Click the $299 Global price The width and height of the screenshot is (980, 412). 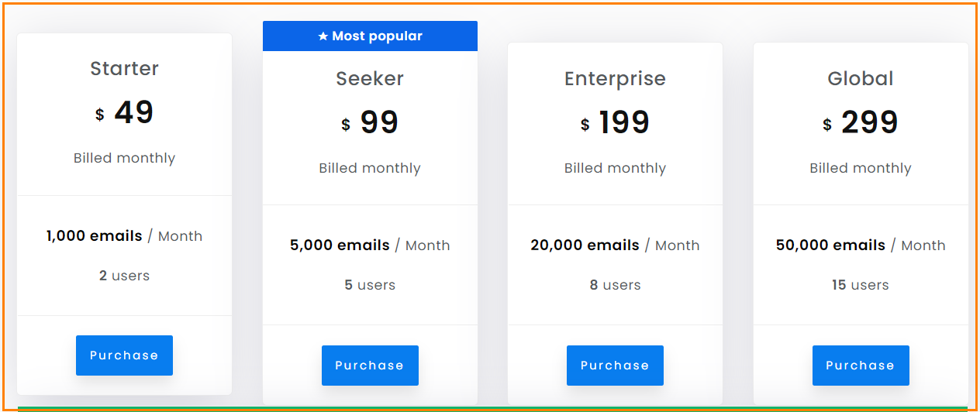pyautogui.click(x=861, y=123)
